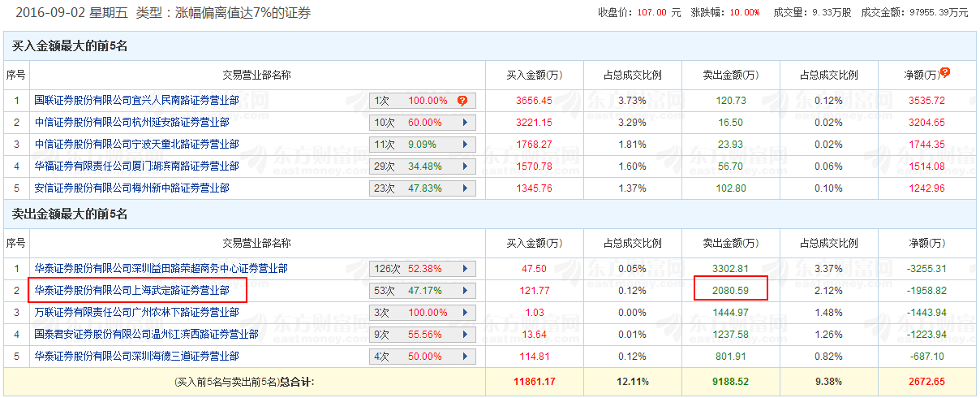Click question mark icon next to 100.00% in 国联证券 row

coord(462,101)
